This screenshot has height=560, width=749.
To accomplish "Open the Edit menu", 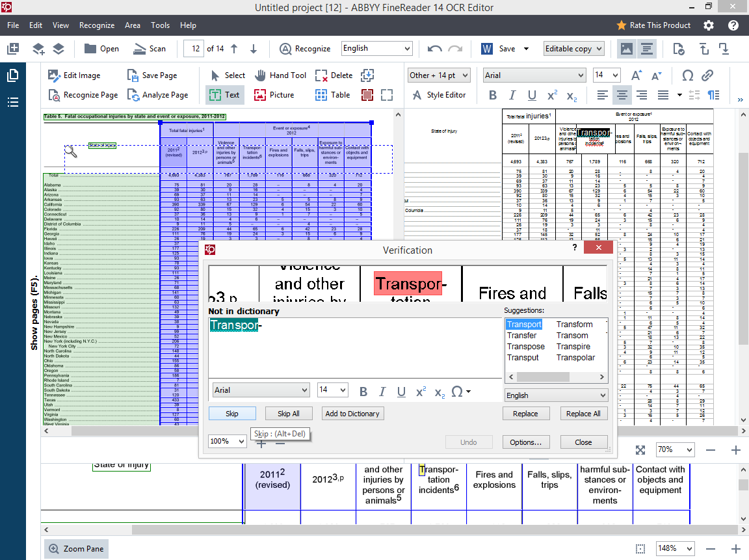I will pos(35,25).
